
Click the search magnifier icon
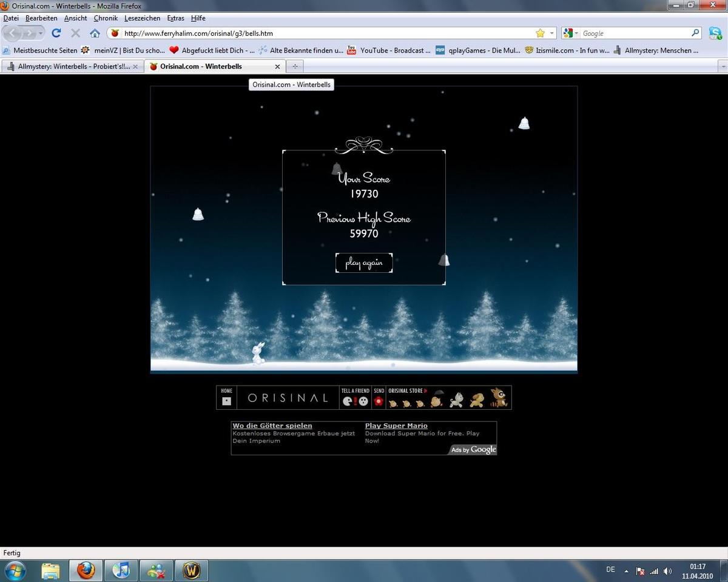point(695,33)
